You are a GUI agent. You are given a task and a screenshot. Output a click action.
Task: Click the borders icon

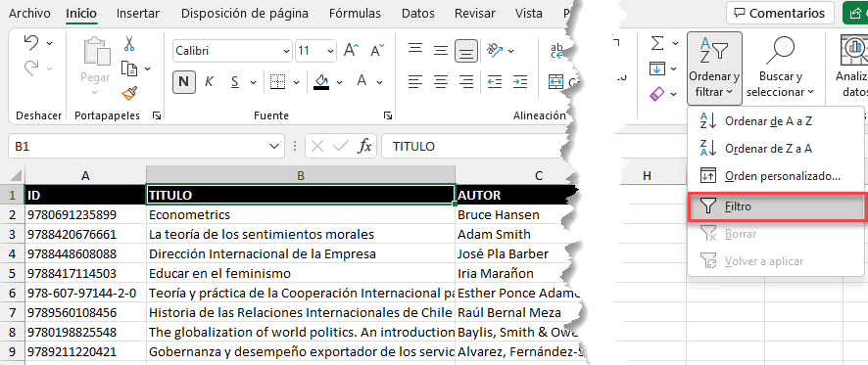click(277, 82)
